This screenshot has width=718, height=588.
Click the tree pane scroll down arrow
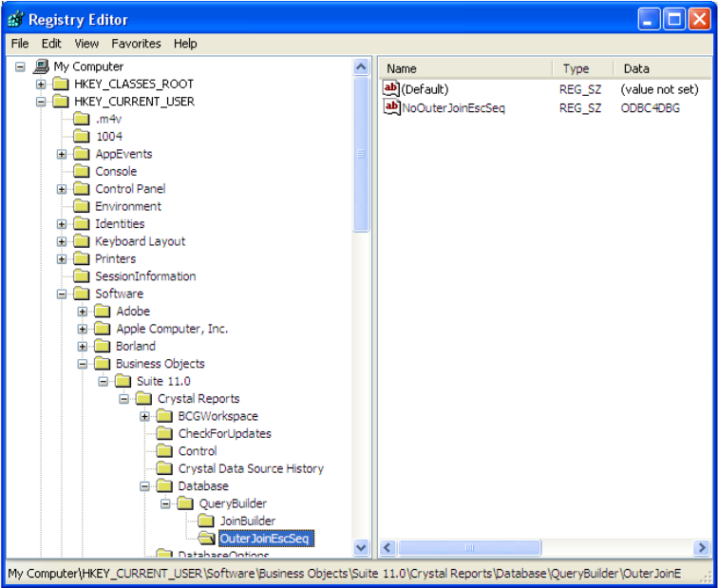[x=361, y=548]
